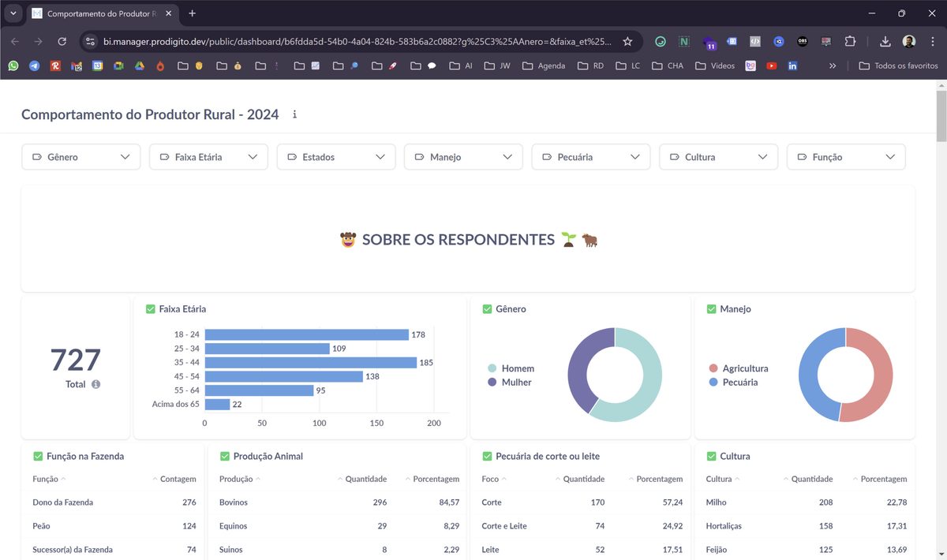
Task: Go back to the previous page
Action: [x=15, y=41]
